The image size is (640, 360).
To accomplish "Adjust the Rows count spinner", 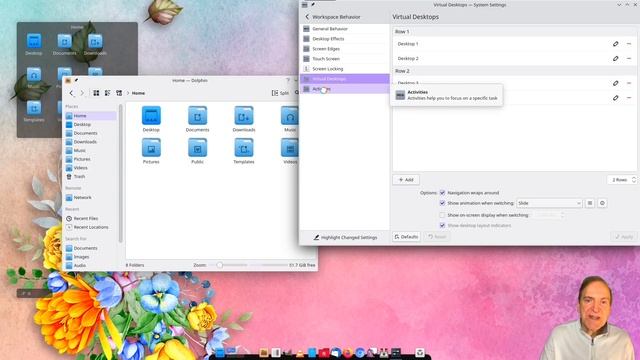I will click(622, 180).
